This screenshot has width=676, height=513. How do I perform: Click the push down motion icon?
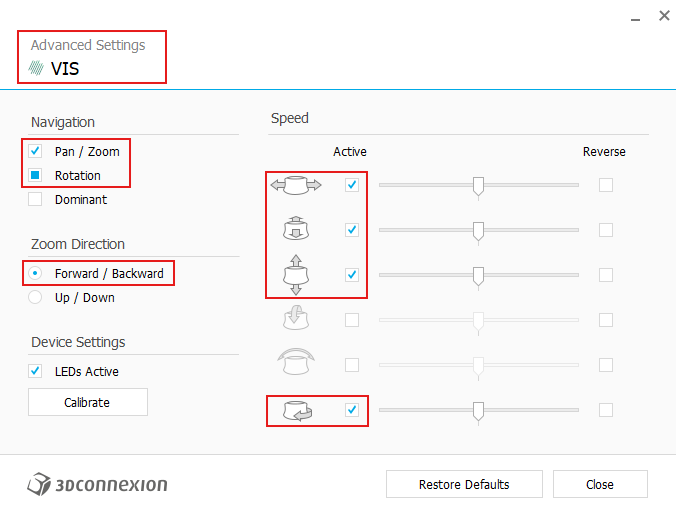296,230
